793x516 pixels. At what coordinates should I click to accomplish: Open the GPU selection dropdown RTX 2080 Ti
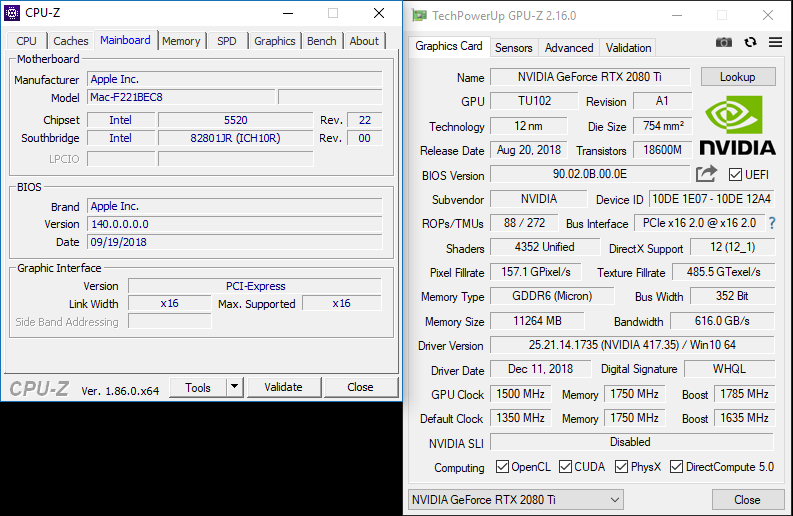pyautogui.click(x=516, y=500)
